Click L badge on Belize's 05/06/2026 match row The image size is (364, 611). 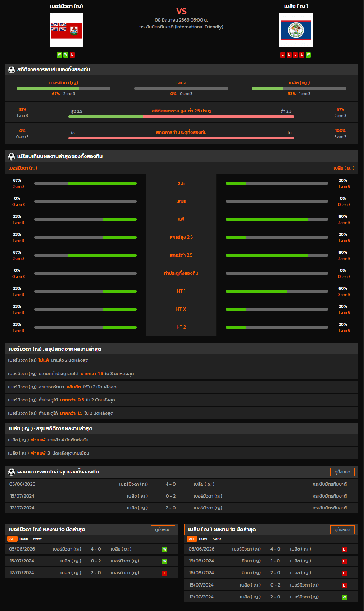(x=344, y=549)
